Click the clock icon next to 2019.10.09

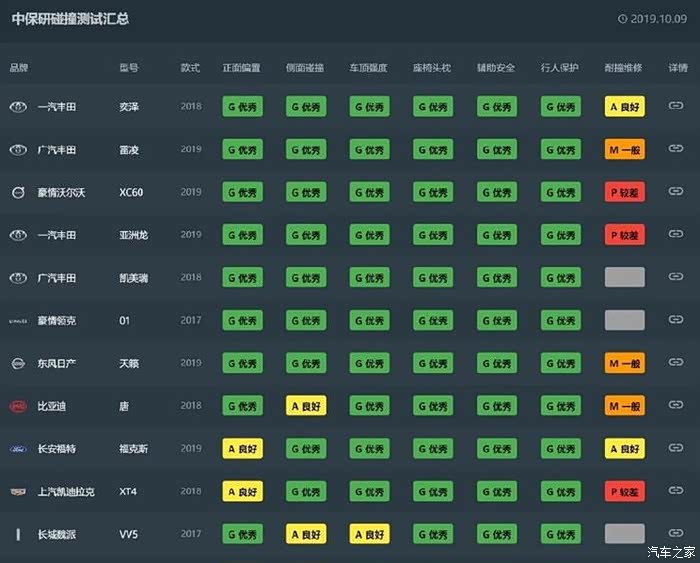coord(622,18)
